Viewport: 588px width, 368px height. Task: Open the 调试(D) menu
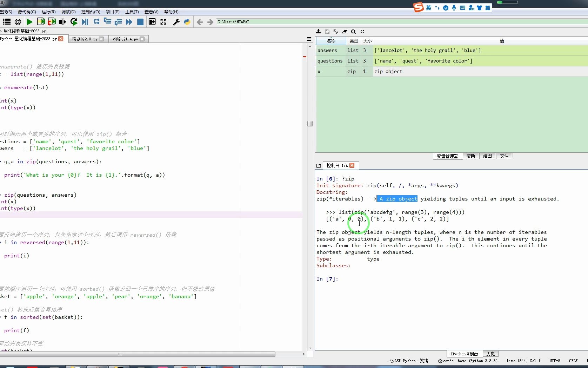click(x=68, y=12)
